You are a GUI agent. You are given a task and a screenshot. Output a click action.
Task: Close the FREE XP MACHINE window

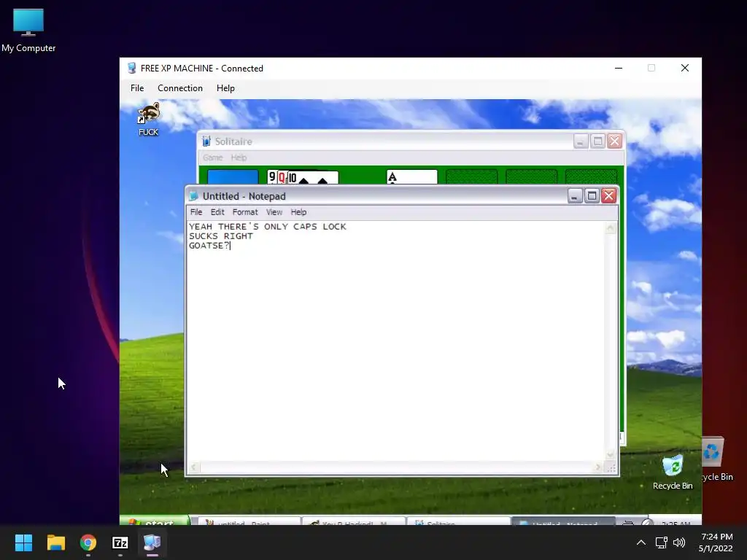[x=684, y=68]
